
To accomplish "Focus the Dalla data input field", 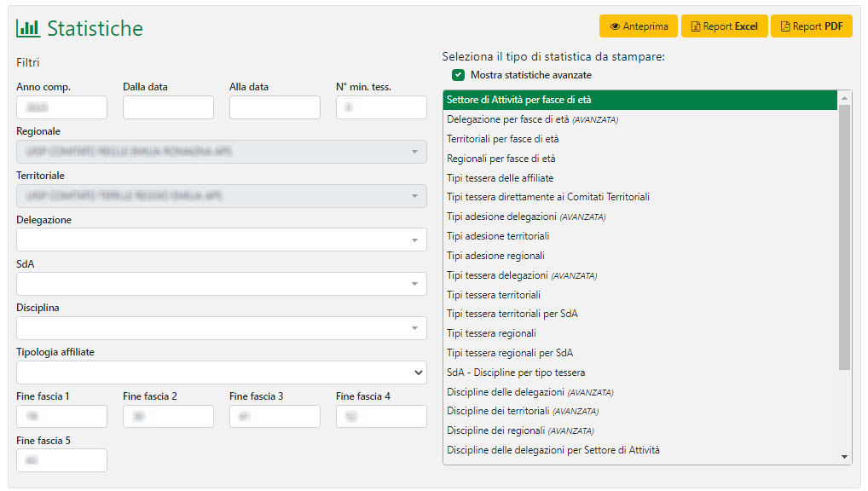I will [x=168, y=107].
